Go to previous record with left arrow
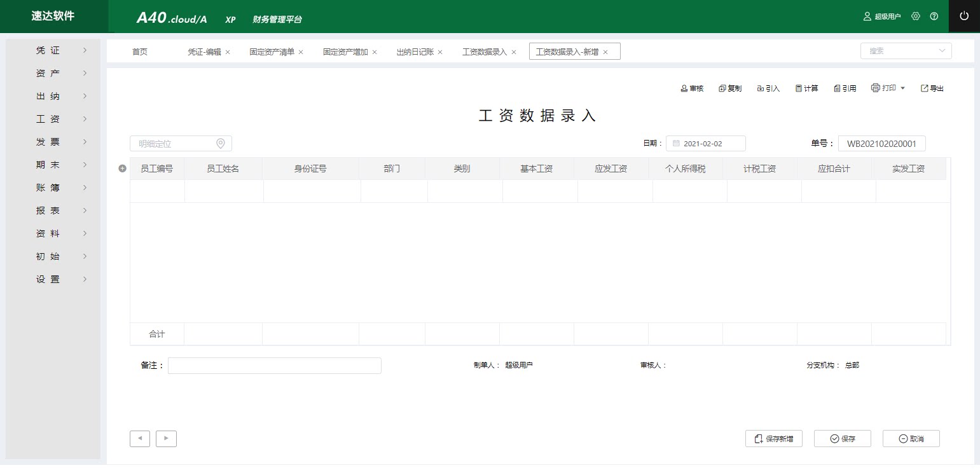 [x=140, y=439]
